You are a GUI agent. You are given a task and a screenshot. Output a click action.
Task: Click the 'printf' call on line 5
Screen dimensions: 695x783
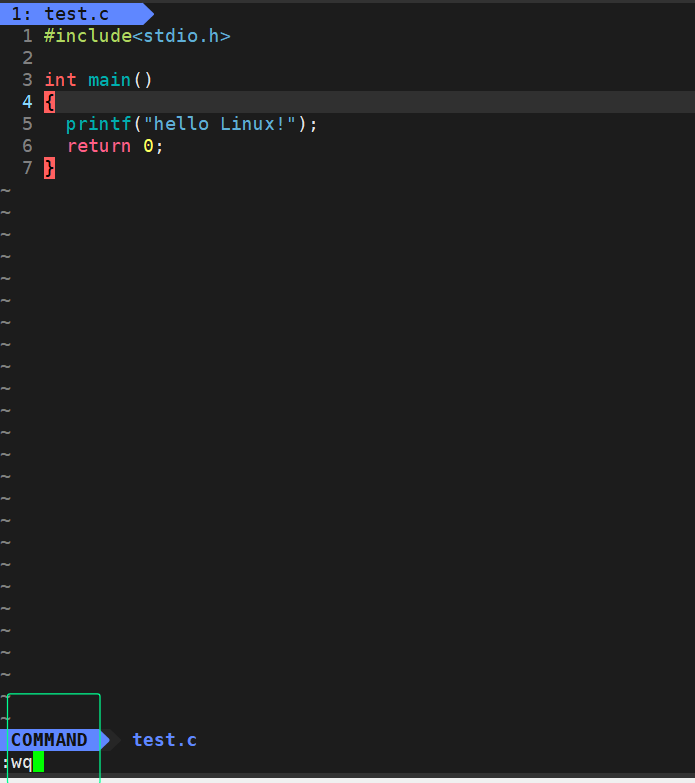tap(98, 124)
